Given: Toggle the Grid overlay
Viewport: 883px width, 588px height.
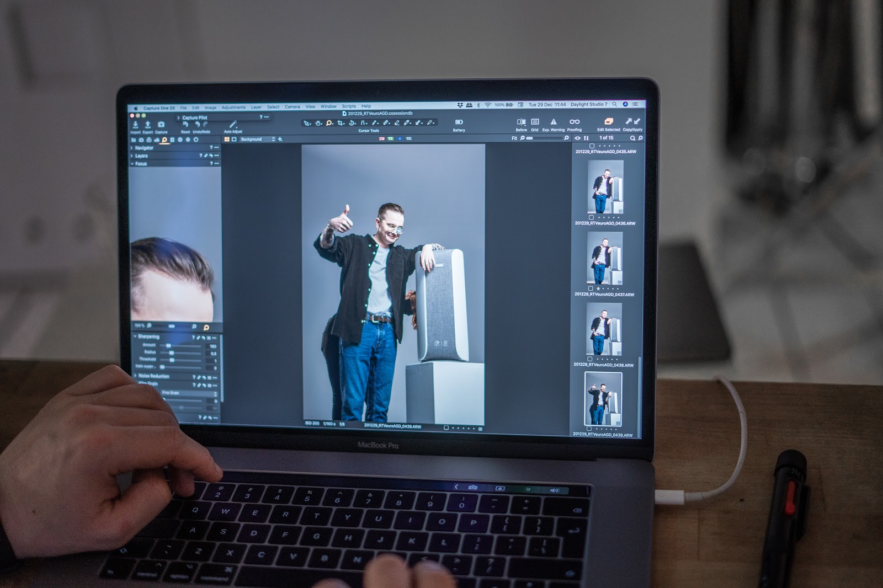Looking at the screenshot, I should pos(535,122).
